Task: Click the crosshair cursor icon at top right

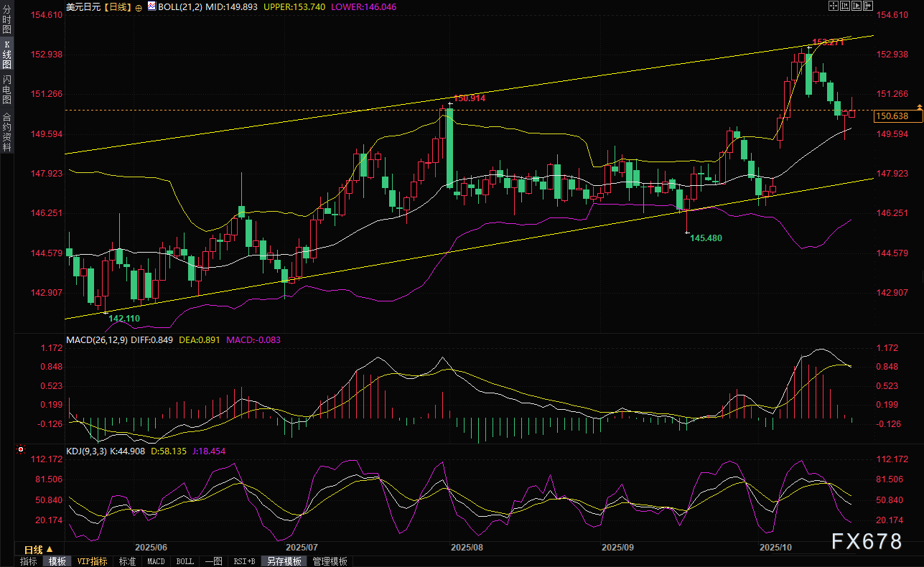Action: click(834, 6)
